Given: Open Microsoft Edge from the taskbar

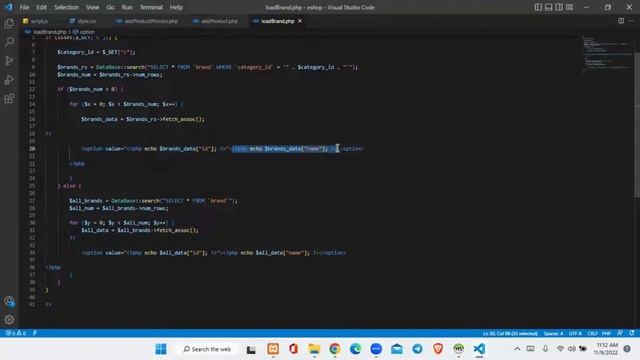Looking at the screenshot, I should pyautogui.click(x=356, y=349).
